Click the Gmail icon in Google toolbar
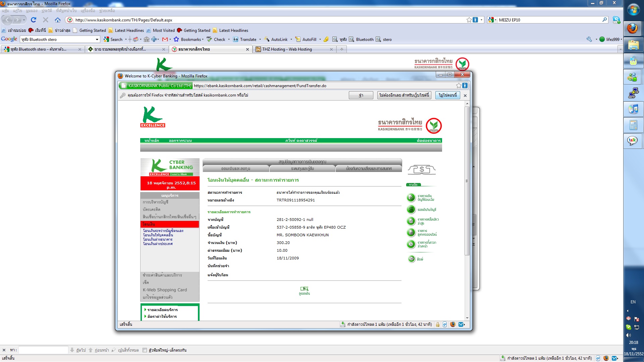 pos(165,39)
